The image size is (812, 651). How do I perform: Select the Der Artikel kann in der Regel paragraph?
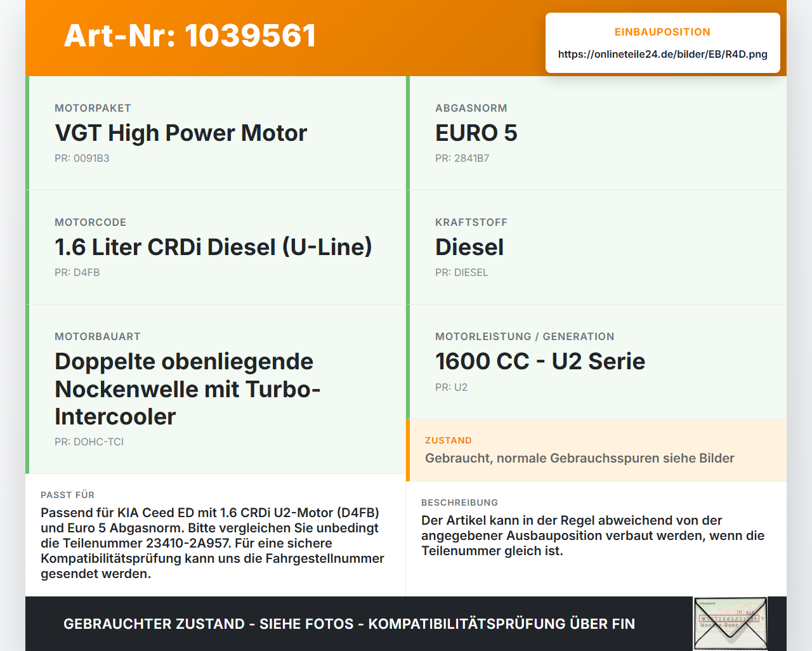click(593, 536)
